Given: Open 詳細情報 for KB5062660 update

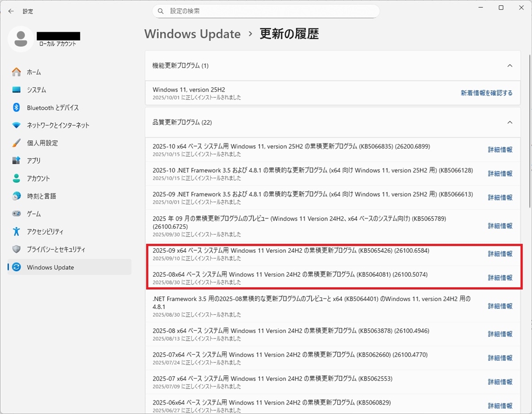Looking at the screenshot, I should coord(500,358).
